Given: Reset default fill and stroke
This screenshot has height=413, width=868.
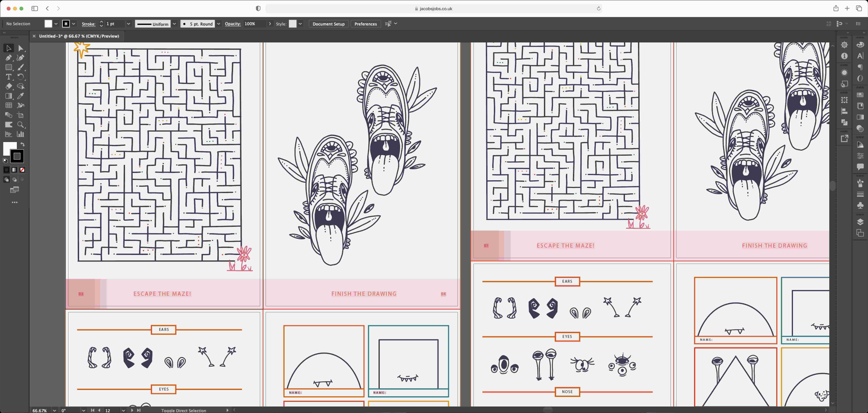Looking at the screenshot, I should click(5, 161).
